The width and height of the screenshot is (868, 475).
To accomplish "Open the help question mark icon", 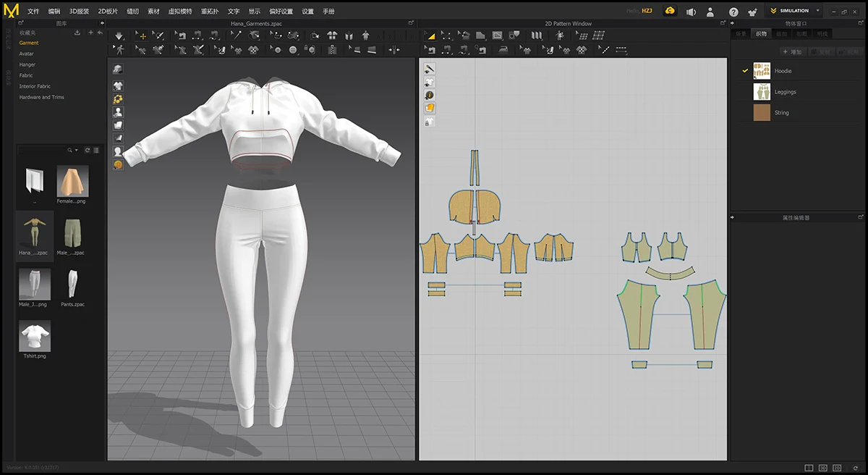I will click(x=733, y=12).
